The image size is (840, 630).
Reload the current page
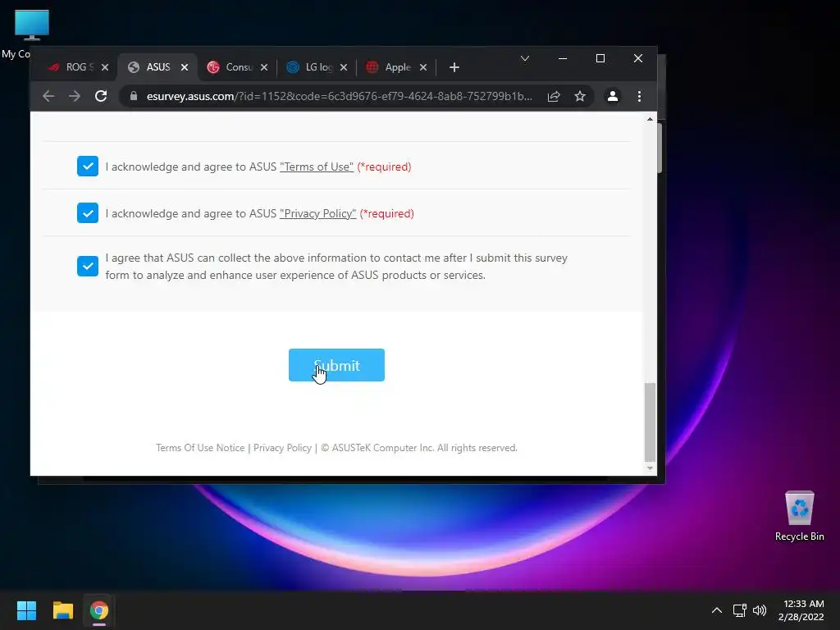[101, 96]
